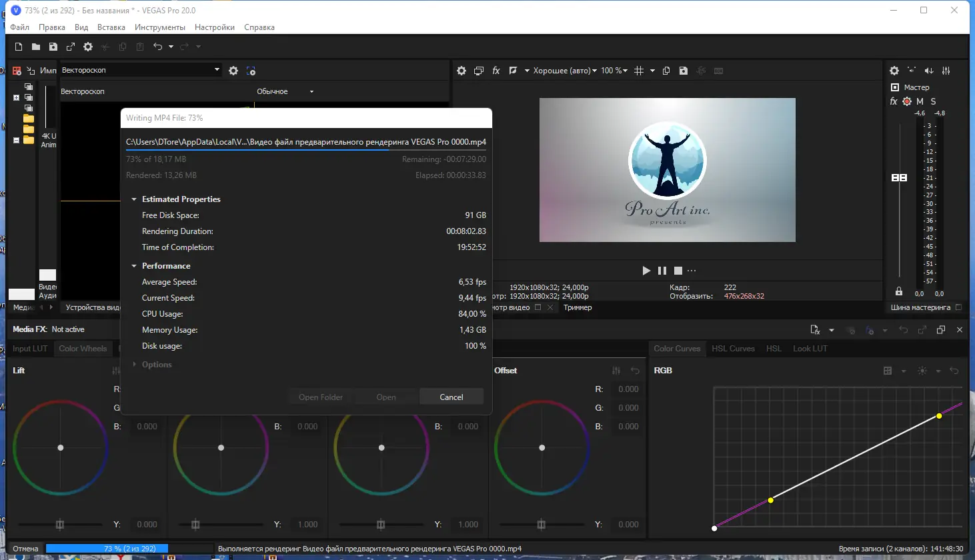Open the Инструменты menu
This screenshot has width=975, height=560.
160,27
